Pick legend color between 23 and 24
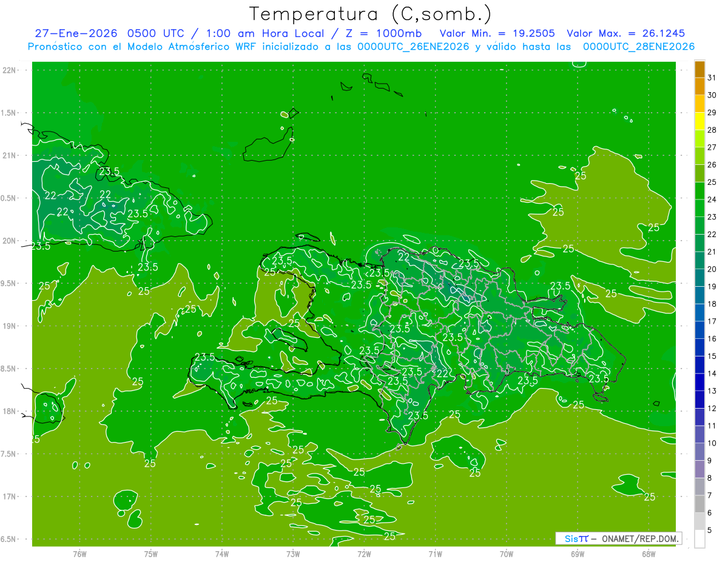This screenshot has height=562, width=728. tap(699, 208)
